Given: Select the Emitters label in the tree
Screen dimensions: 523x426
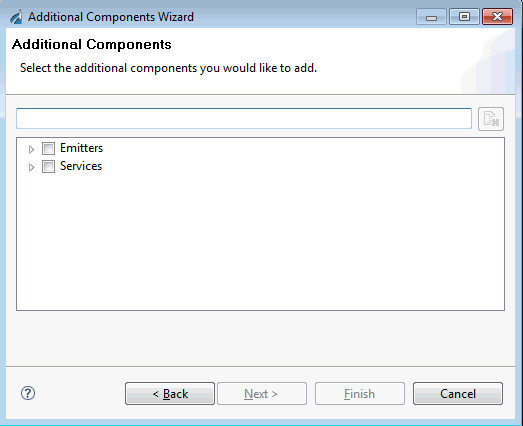Looking at the screenshot, I should coord(81,148).
